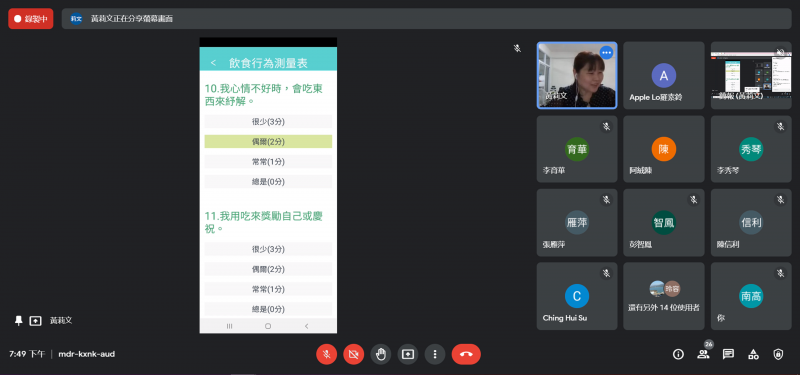This screenshot has height=375, width=800.
Task: Select the Ching Hui Su participant tile
Action: [577, 296]
